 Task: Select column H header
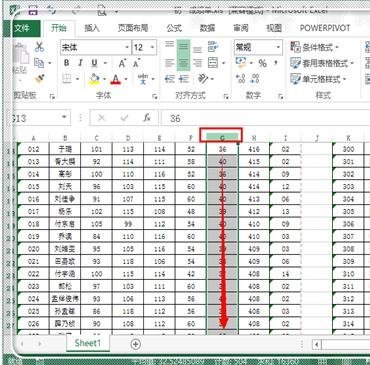pyautogui.click(x=254, y=138)
